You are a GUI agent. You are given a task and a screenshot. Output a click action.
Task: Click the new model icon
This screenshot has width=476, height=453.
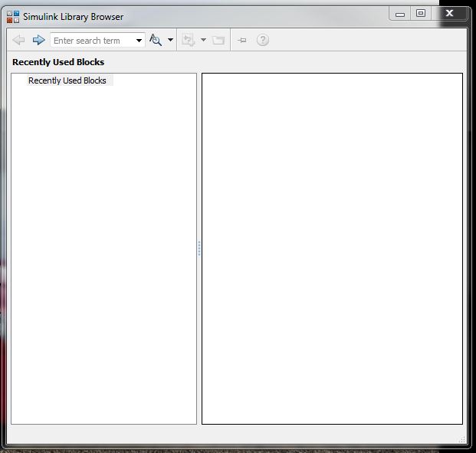click(x=188, y=40)
